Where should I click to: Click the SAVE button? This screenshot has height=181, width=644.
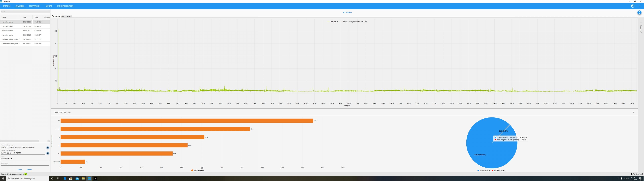[x=19, y=169]
